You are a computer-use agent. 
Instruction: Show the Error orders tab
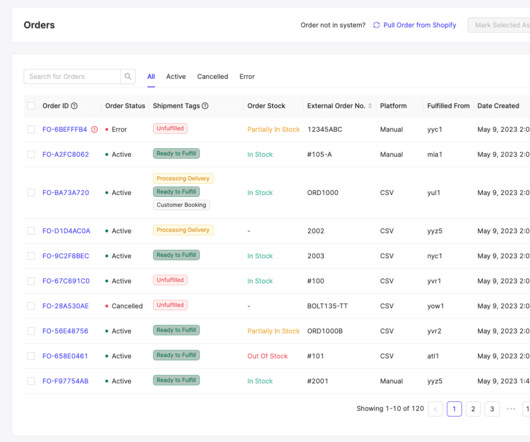coord(247,77)
